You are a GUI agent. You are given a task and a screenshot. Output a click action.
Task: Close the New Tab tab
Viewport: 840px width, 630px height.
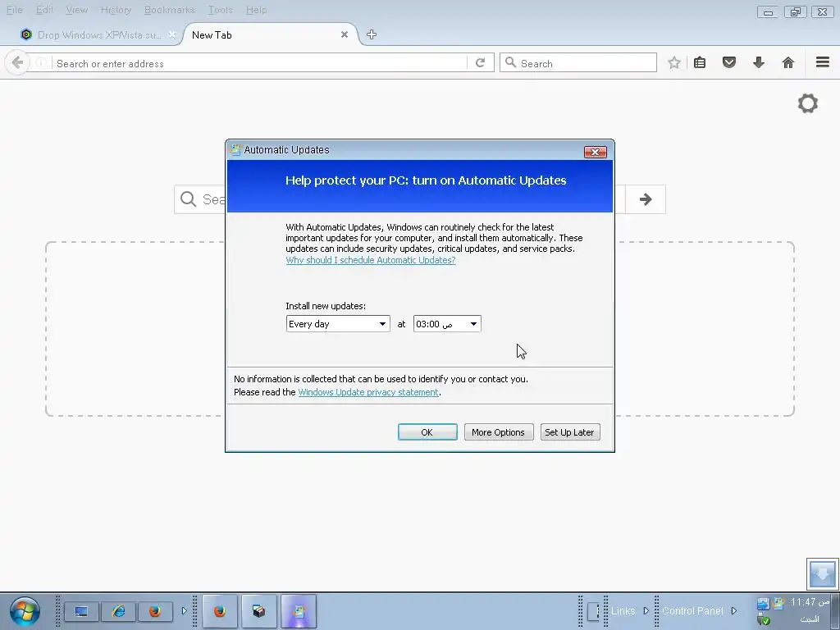click(x=345, y=34)
